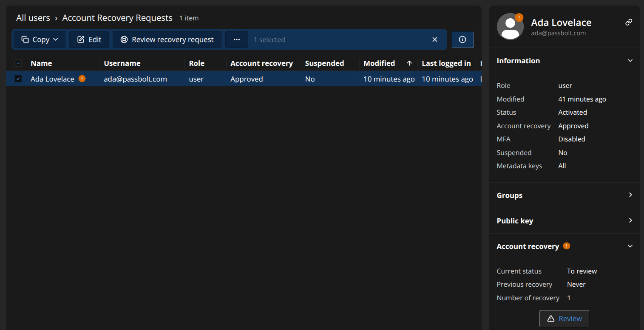The height and width of the screenshot is (330, 644).
Task: Expand the Copy dropdown menu
Action: [55, 39]
